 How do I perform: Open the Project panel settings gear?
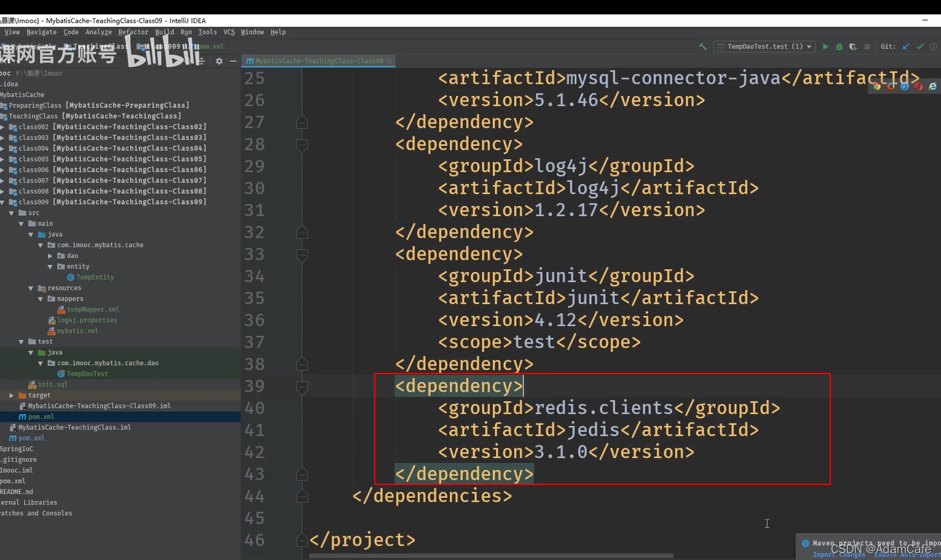click(x=219, y=61)
